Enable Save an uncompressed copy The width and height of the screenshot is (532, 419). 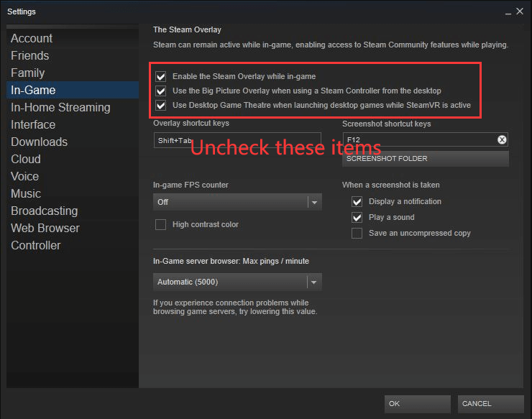point(357,233)
